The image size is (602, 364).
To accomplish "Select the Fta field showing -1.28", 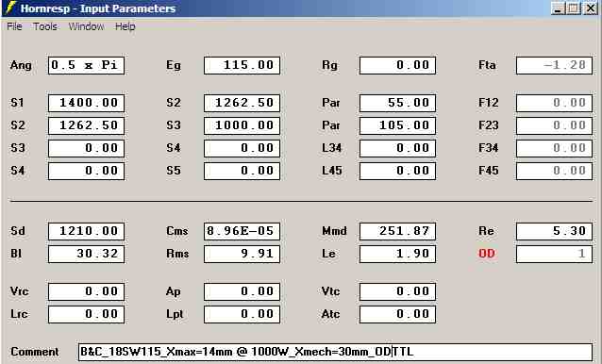I will pyautogui.click(x=555, y=66).
